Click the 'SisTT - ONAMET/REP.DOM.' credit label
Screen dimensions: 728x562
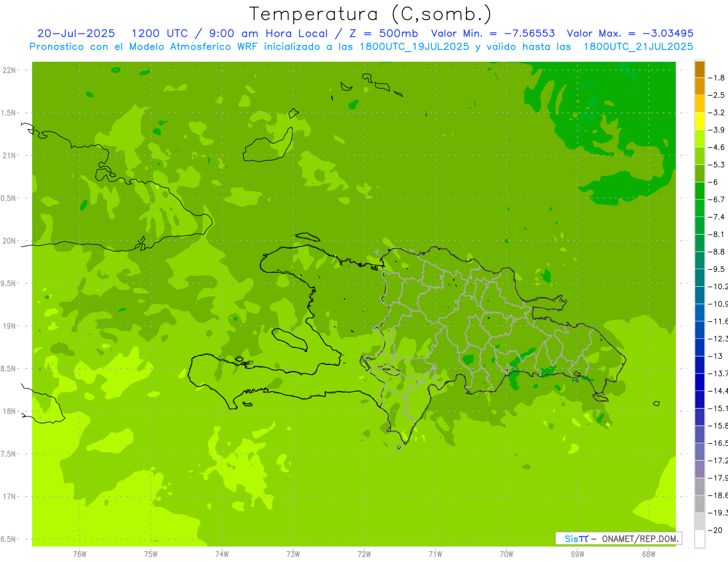coord(618,538)
